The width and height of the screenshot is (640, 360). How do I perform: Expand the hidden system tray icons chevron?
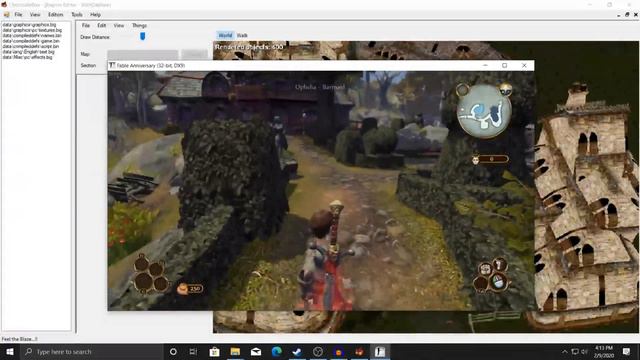click(x=564, y=351)
